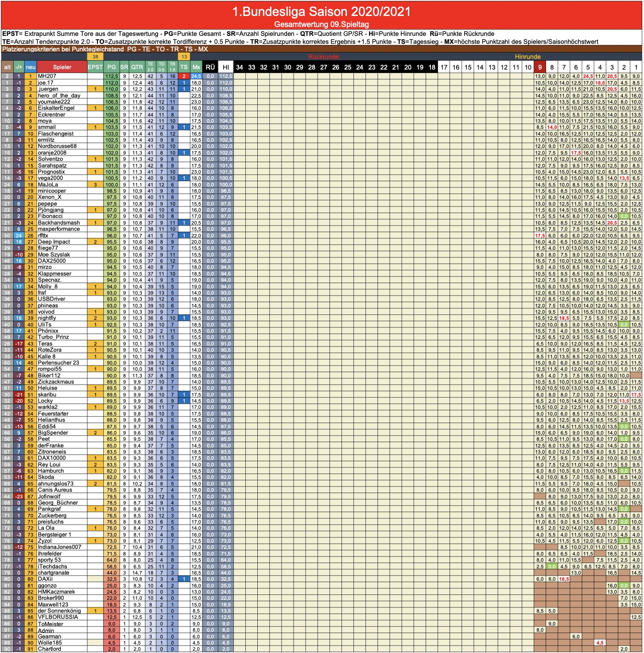Select player name 'USBDriver'
The height and width of the screenshot is (653, 644).
click(x=51, y=299)
